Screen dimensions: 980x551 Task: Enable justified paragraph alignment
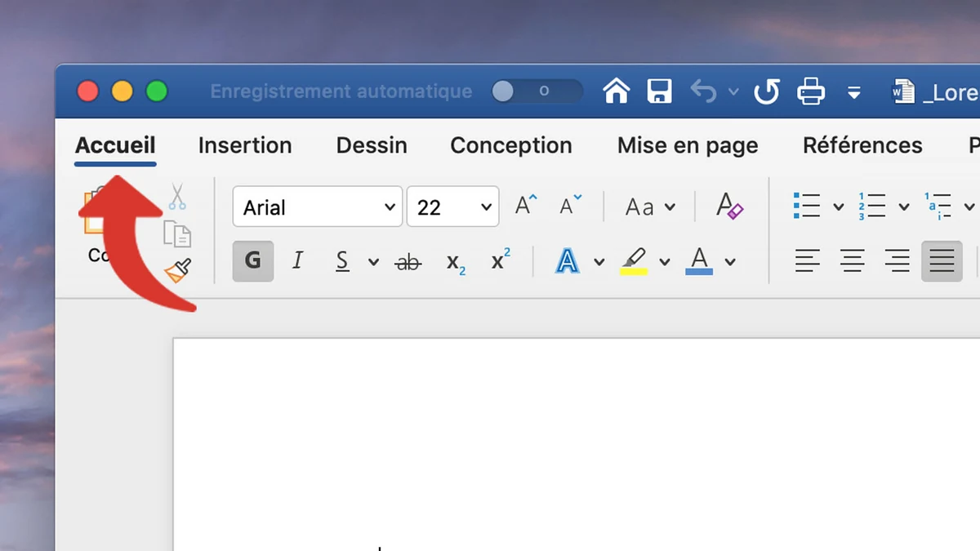point(941,260)
